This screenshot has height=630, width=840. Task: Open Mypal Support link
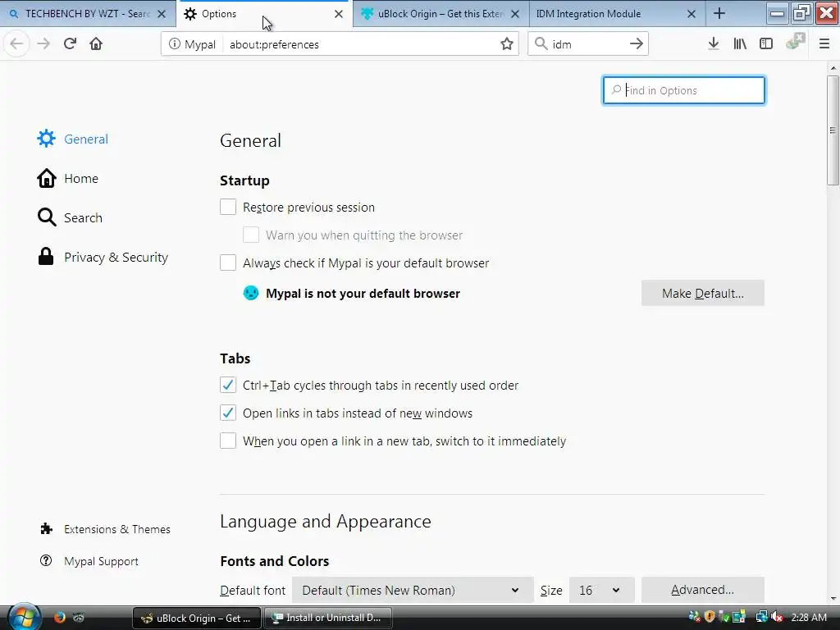pos(89,561)
